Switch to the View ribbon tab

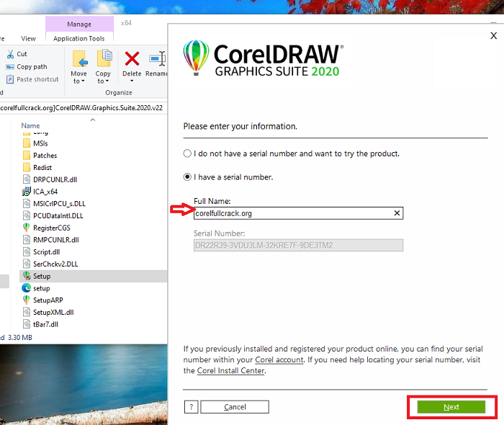click(28, 39)
